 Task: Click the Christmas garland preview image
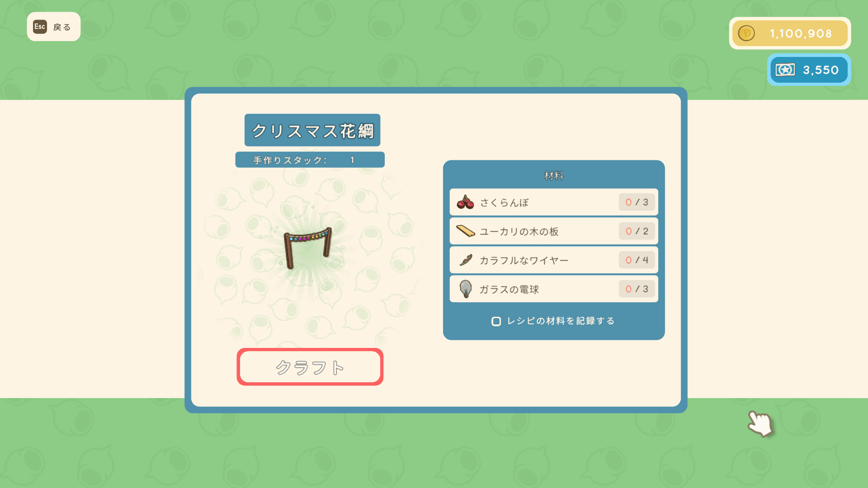tap(308, 247)
